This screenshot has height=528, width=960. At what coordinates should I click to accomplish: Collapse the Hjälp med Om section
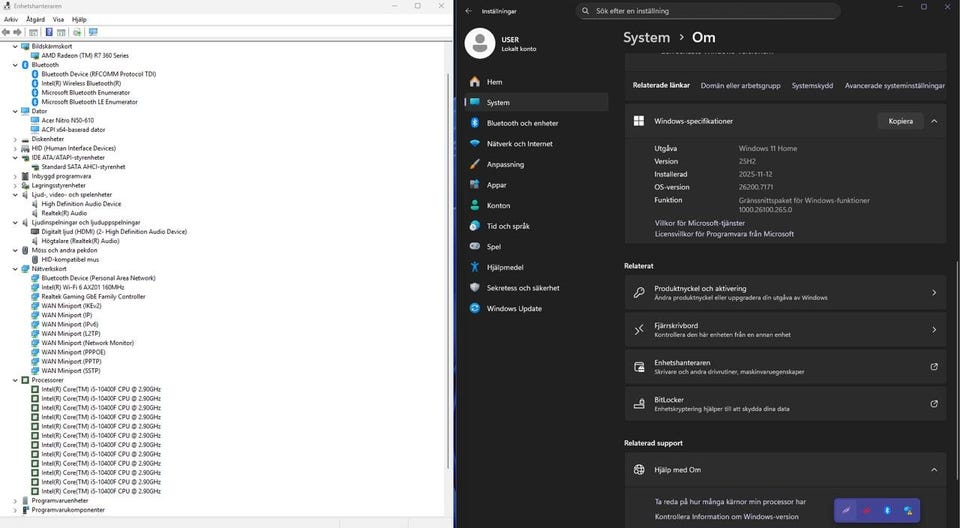click(x=933, y=470)
